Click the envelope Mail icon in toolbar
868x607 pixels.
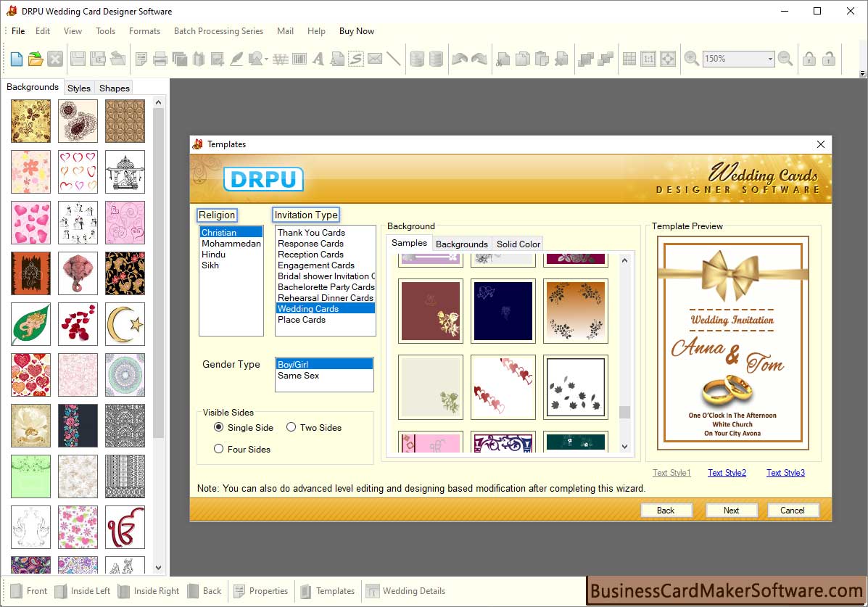click(x=375, y=59)
